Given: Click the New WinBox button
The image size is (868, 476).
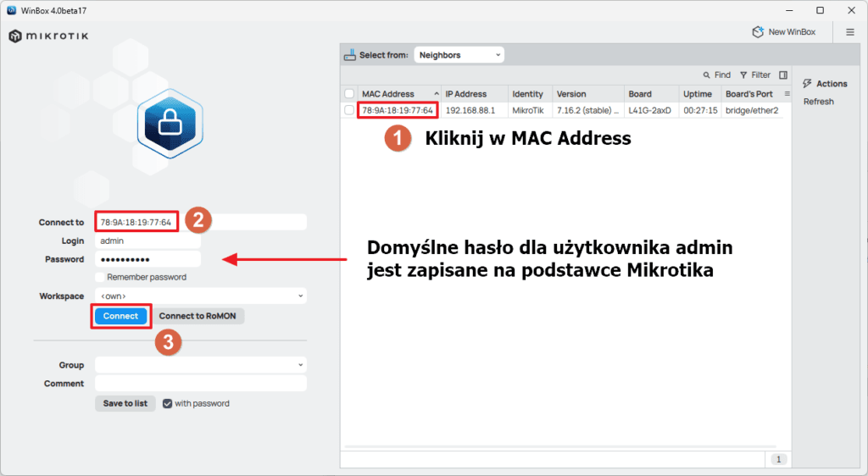Looking at the screenshot, I should click(x=784, y=32).
